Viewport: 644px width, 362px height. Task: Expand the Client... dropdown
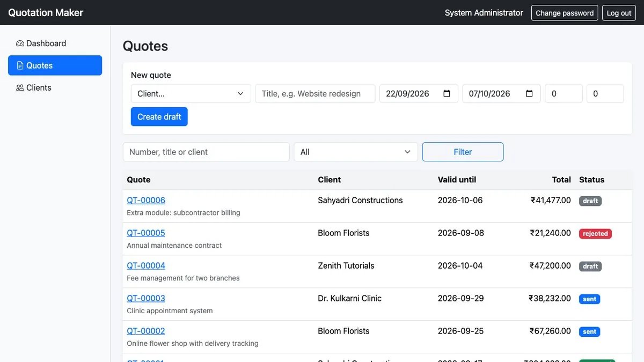pyautogui.click(x=191, y=93)
